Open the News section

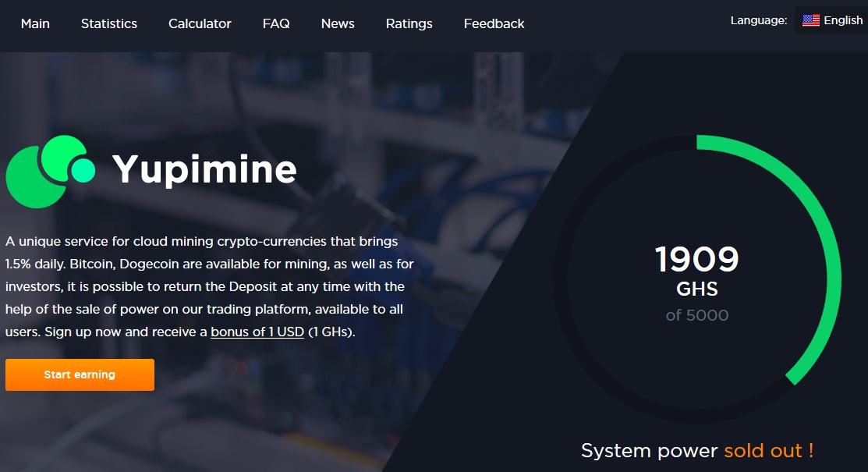pyautogui.click(x=337, y=23)
